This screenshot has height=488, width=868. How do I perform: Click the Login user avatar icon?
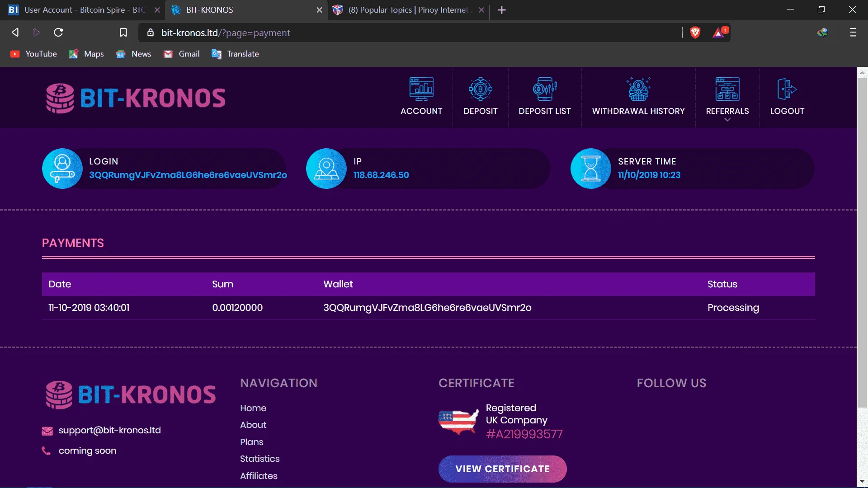click(62, 169)
